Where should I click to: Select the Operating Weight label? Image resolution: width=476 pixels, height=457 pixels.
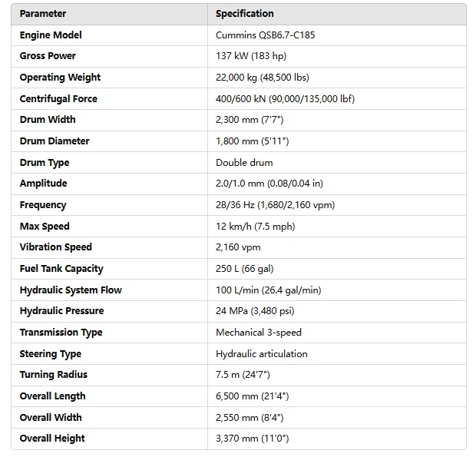[60, 78]
